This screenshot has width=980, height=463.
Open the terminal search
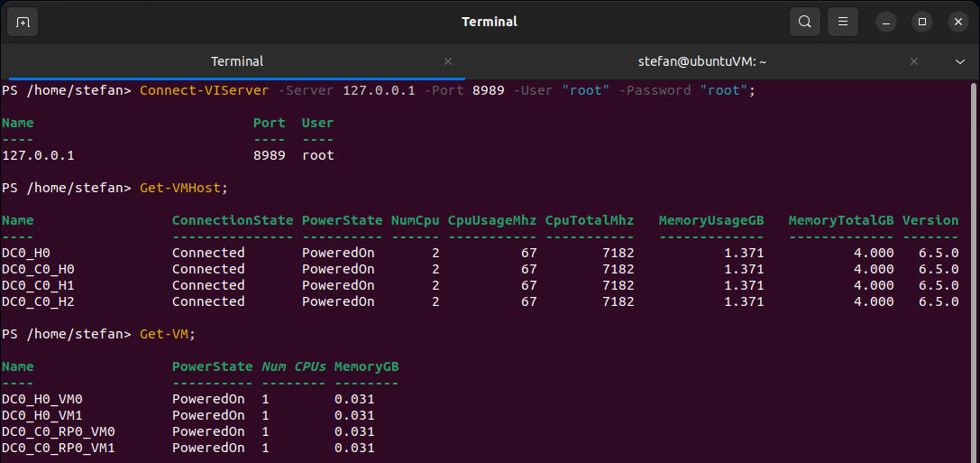tap(805, 22)
